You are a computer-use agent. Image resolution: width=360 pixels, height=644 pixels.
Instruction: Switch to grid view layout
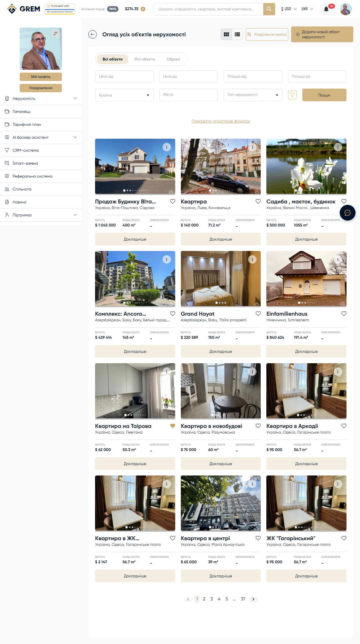[226, 34]
